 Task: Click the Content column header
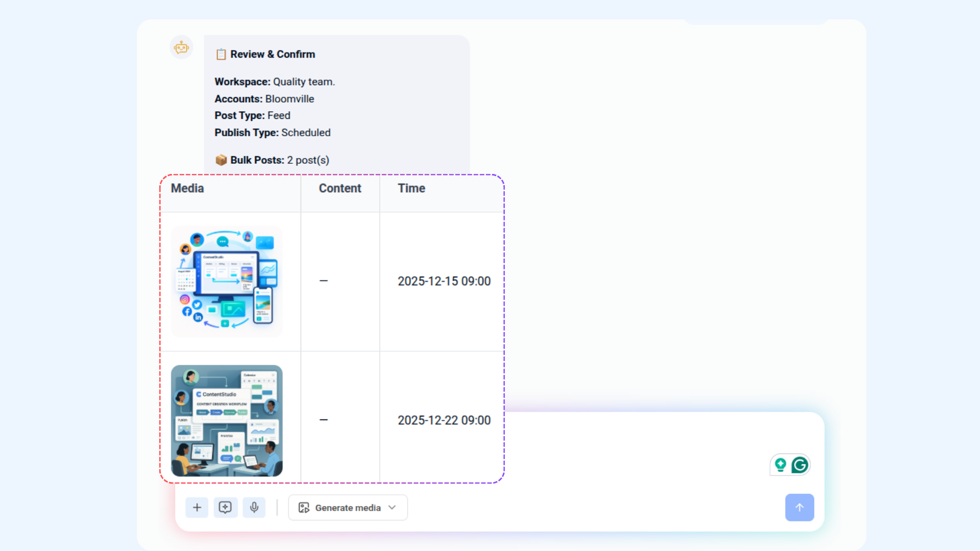340,188
